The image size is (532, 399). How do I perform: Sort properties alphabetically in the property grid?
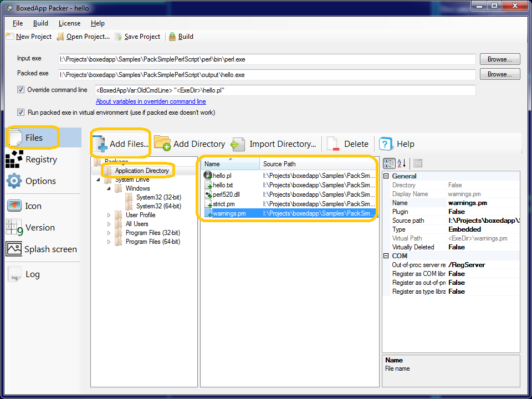pos(400,162)
